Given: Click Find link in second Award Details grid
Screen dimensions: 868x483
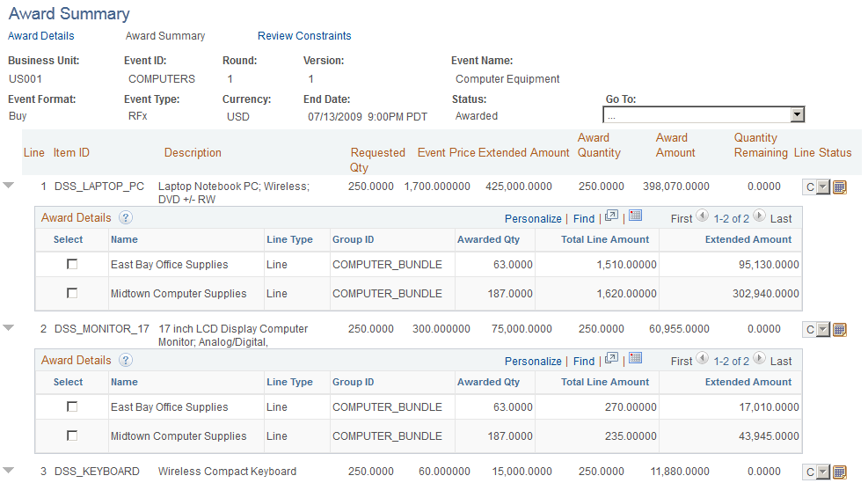Looking at the screenshot, I should point(584,361).
